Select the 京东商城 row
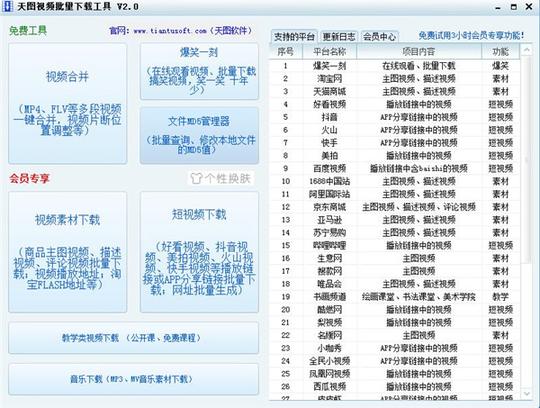540x408 pixels. tap(394, 207)
